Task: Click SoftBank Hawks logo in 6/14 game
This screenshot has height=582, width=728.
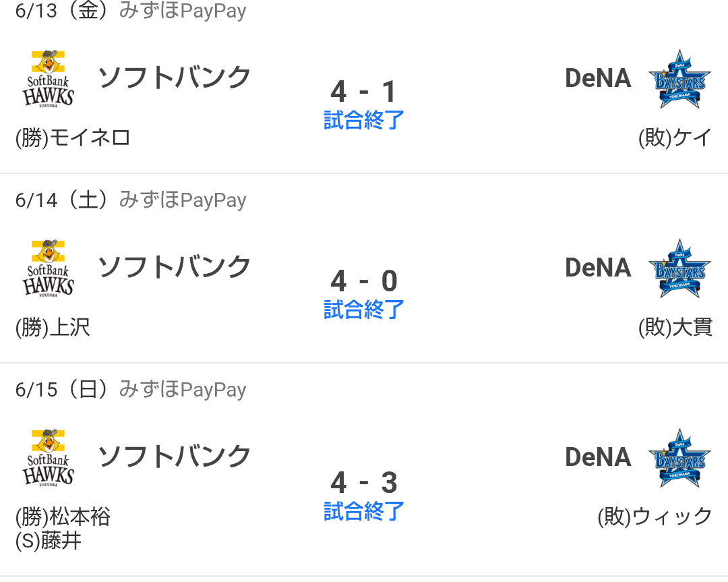Action: [x=49, y=268]
